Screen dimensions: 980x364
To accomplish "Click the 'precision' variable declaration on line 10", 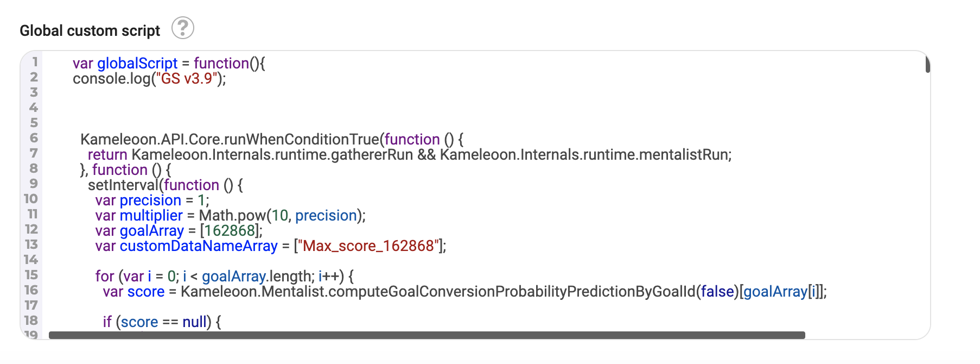I will tap(150, 200).
